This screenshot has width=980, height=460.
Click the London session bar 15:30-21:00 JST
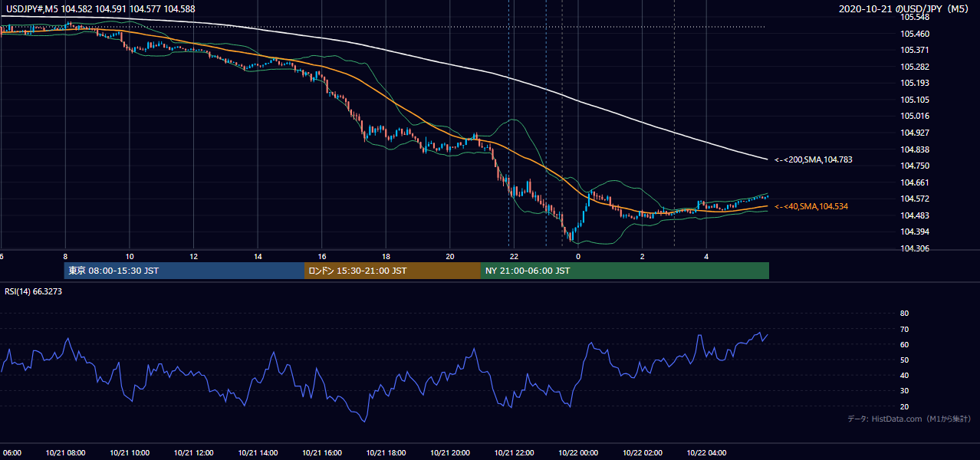(x=393, y=271)
